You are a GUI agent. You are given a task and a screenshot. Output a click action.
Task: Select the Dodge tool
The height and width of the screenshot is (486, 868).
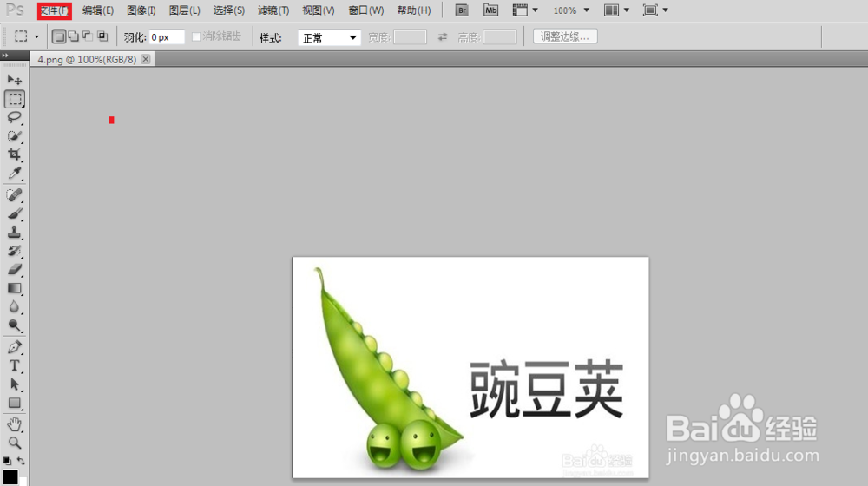pos(15,325)
